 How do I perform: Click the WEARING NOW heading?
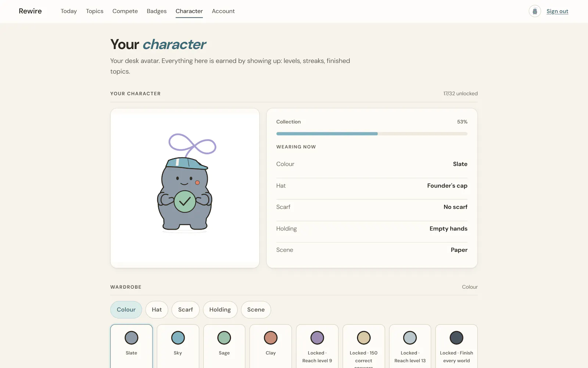click(x=296, y=147)
